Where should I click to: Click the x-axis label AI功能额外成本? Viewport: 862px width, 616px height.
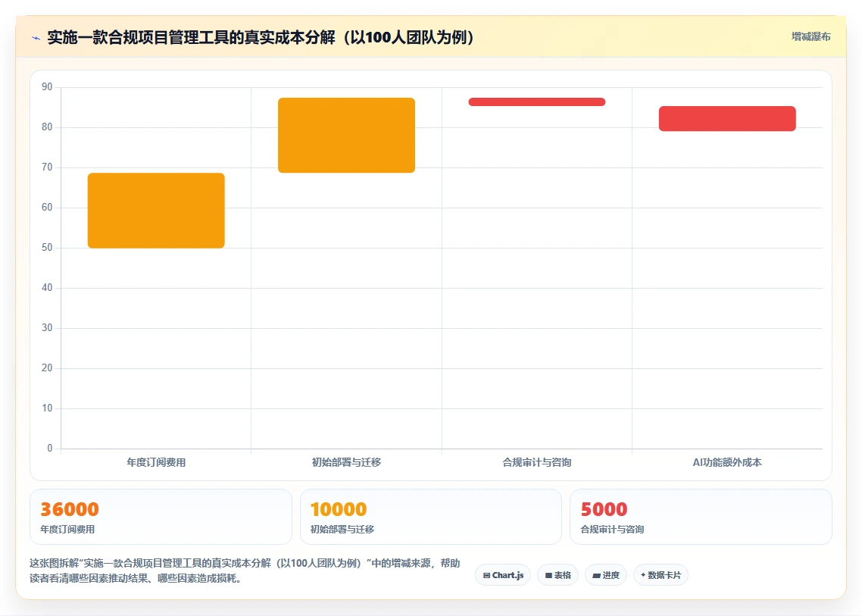click(727, 462)
